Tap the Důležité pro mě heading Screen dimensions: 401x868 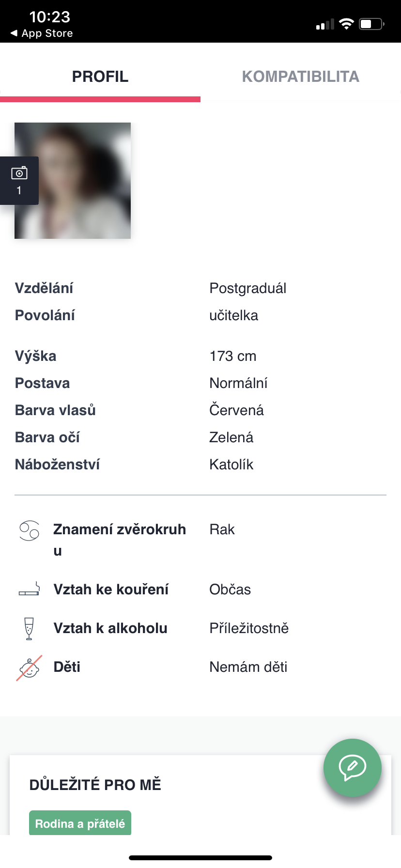(95, 785)
